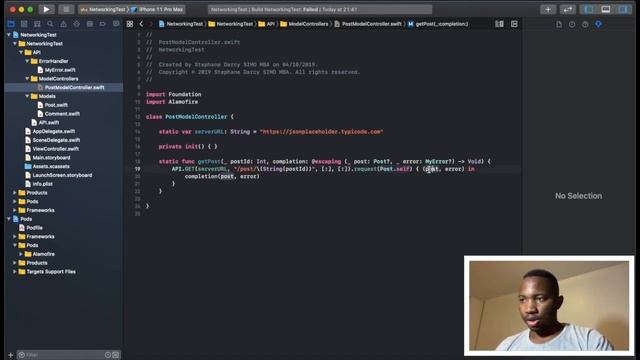Toggle recently modified files filter

click(x=108, y=355)
